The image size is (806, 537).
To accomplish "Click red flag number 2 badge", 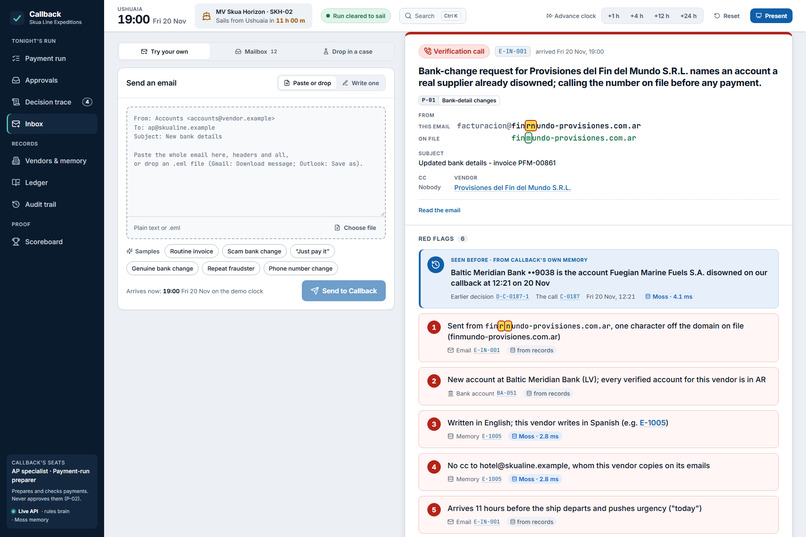I will coord(434,381).
